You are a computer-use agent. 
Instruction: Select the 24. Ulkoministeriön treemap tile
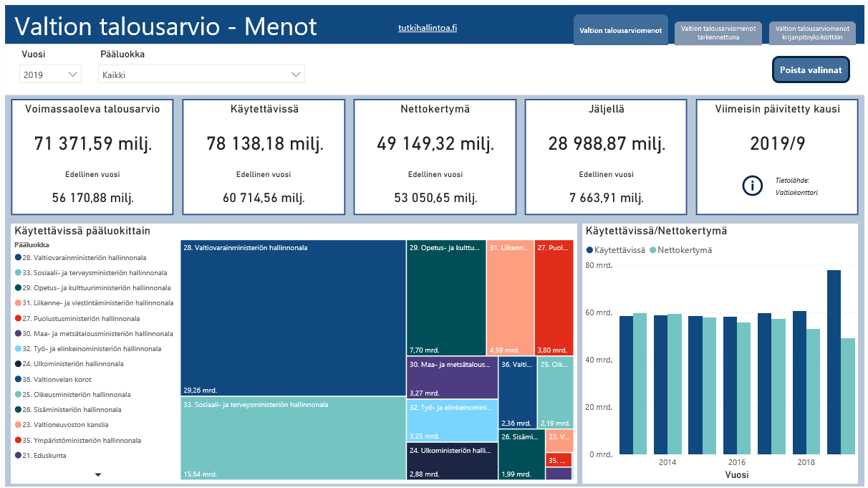[x=452, y=461]
